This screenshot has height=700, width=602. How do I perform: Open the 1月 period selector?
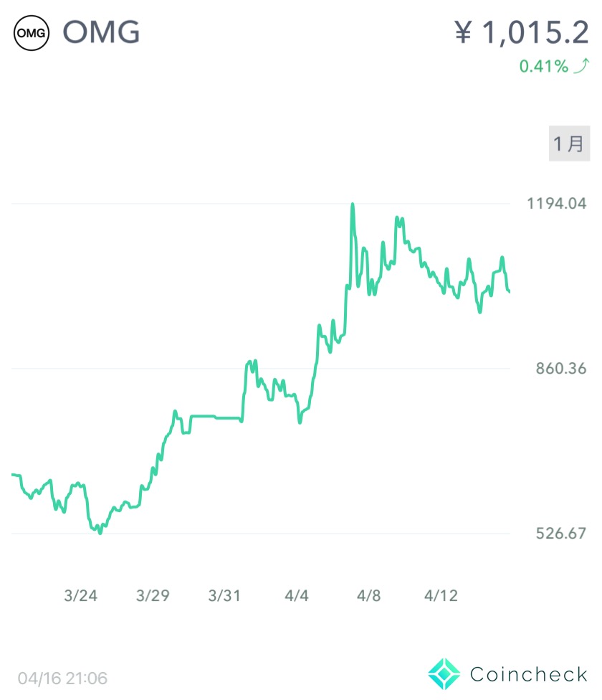click(x=569, y=143)
